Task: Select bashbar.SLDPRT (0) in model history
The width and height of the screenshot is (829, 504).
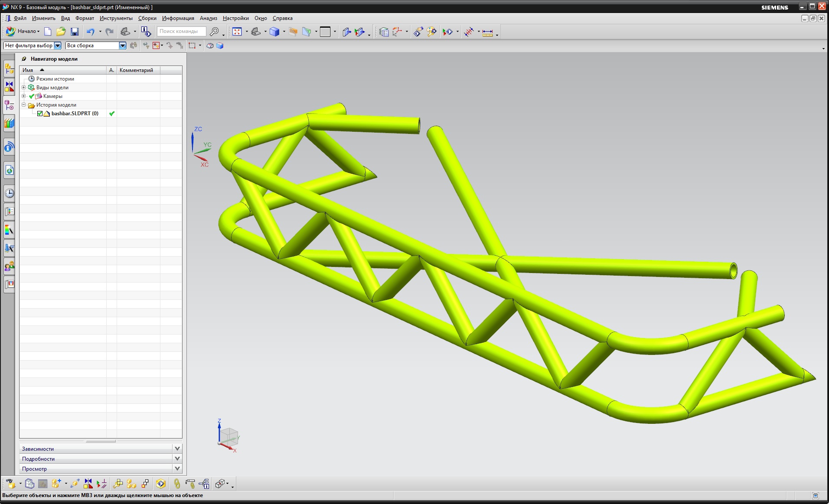Action: tap(75, 114)
